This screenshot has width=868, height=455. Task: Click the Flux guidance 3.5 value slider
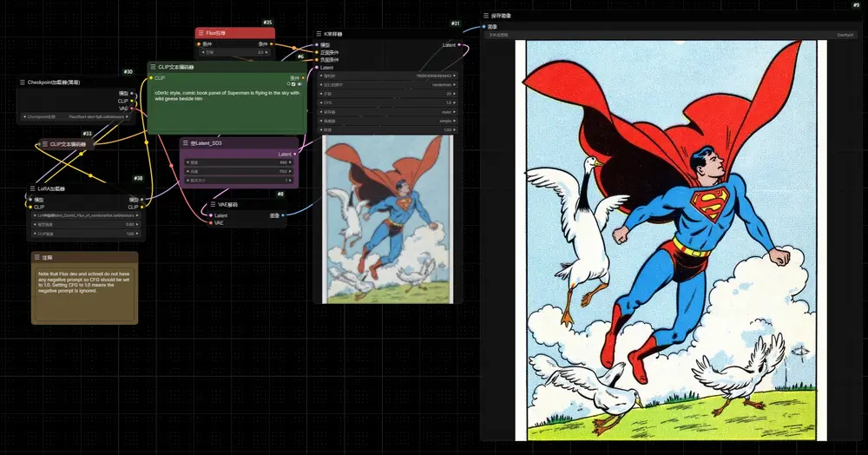tap(235, 53)
